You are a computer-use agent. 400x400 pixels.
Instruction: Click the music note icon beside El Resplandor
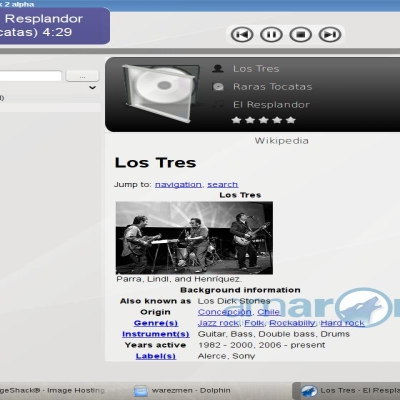(218, 105)
